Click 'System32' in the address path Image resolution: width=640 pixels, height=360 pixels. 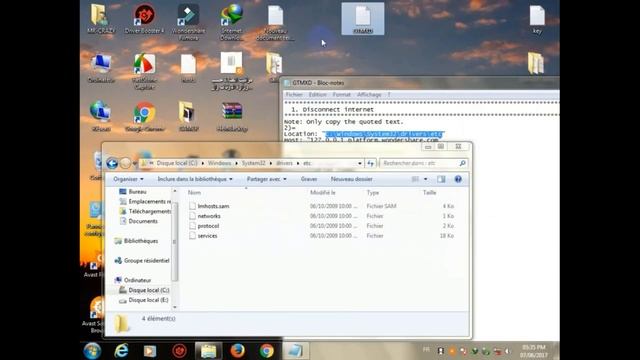pos(253,163)
